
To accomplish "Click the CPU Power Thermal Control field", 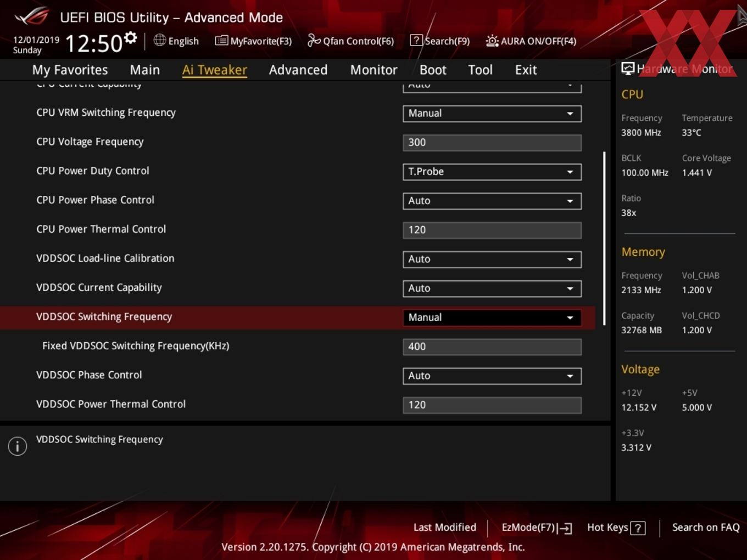I will coord(492,229).
